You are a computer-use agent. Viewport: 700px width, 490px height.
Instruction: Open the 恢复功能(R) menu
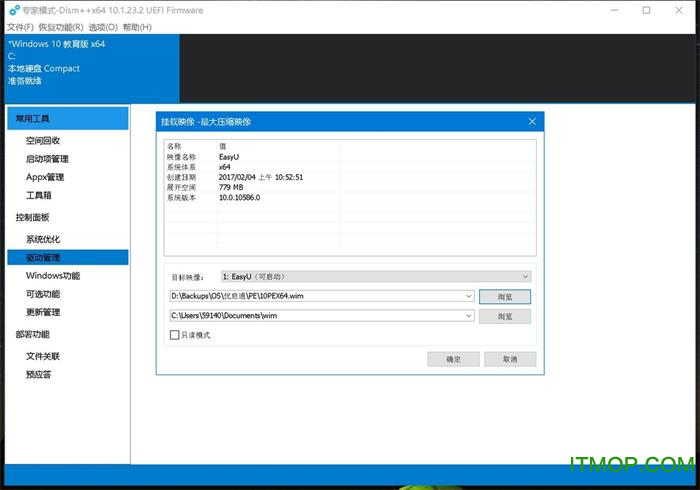click(x=61, y=27)
